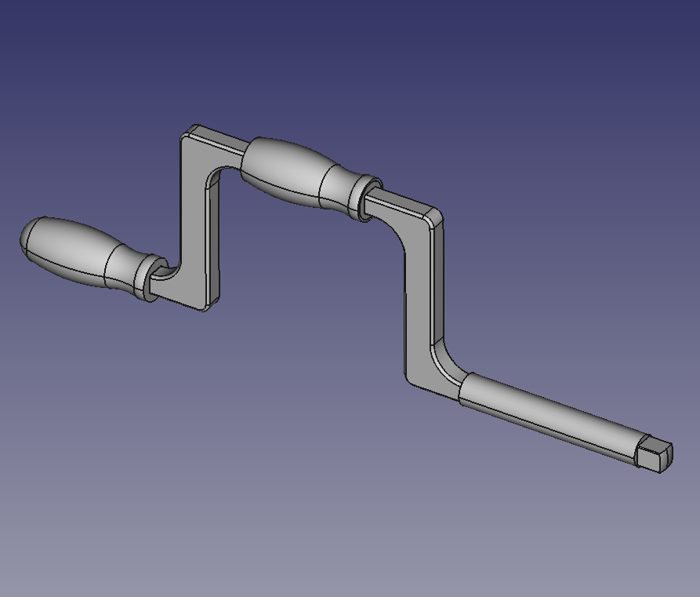Click the right vertical crank arm
Image resolution: width=700 pixels, height=597 pixels.
pos(418,298)
